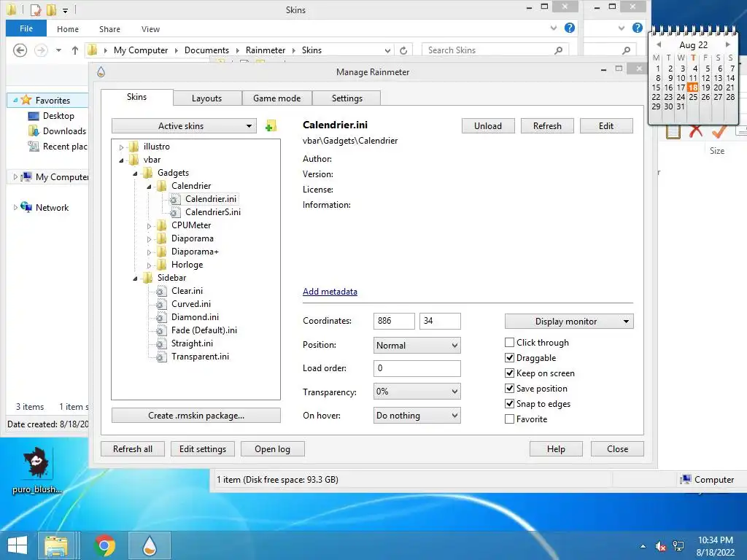Click the red X delete icon in rear window

click(x=695, y=131)
